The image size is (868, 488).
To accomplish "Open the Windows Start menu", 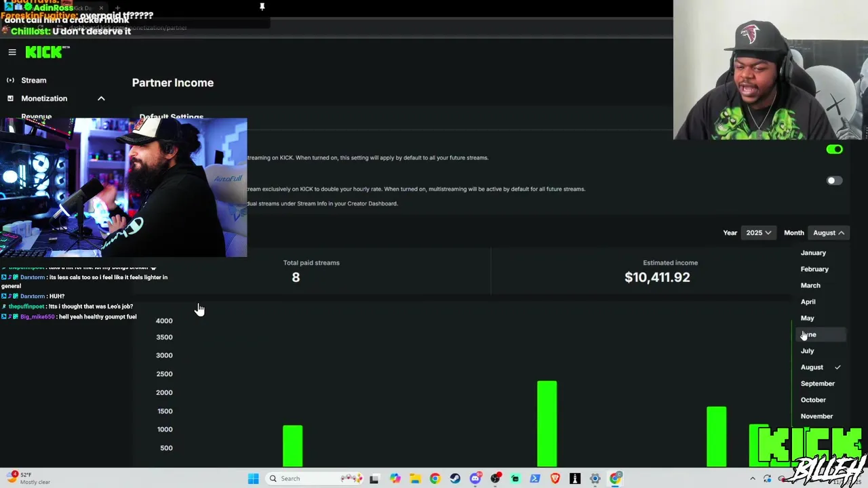I will point(253,479).
